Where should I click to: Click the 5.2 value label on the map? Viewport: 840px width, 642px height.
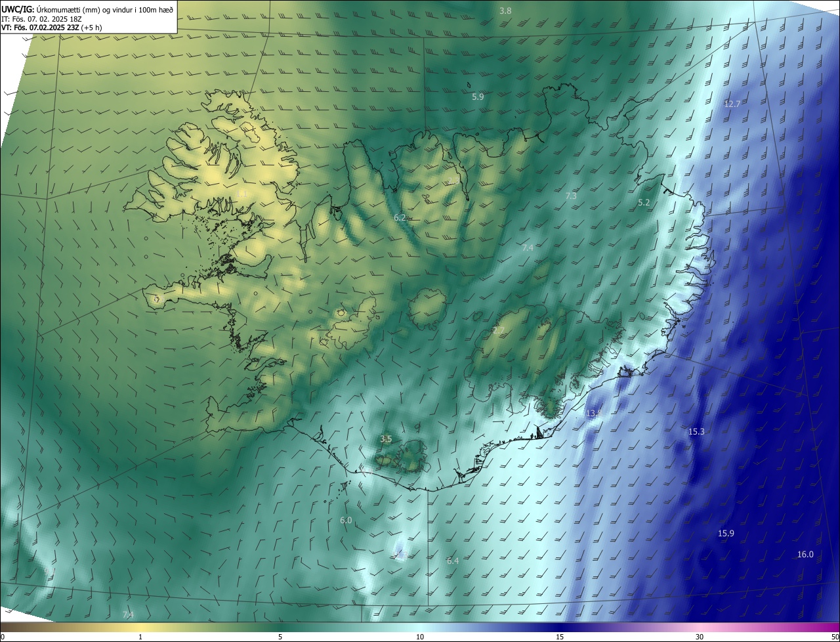click(644, 203)
